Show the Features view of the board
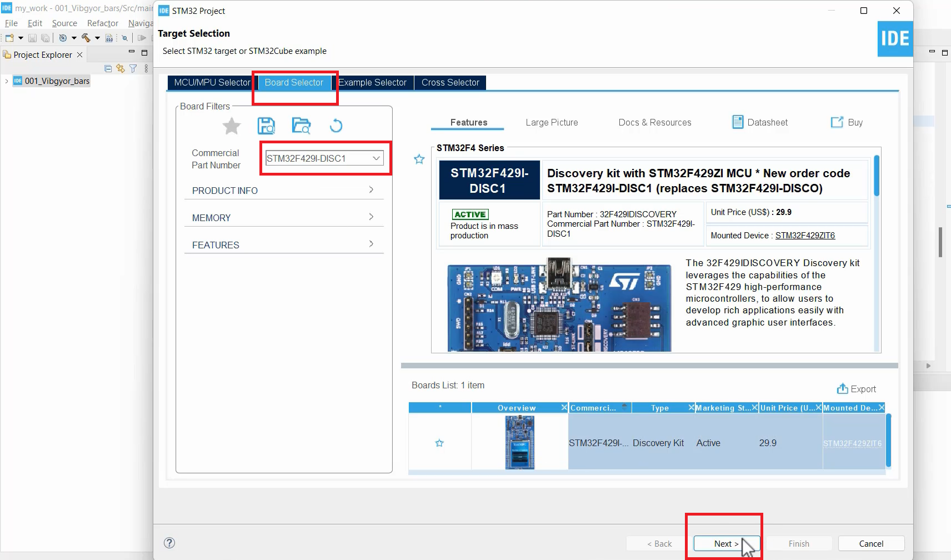 pyautogui.click(x=468, y=122)
